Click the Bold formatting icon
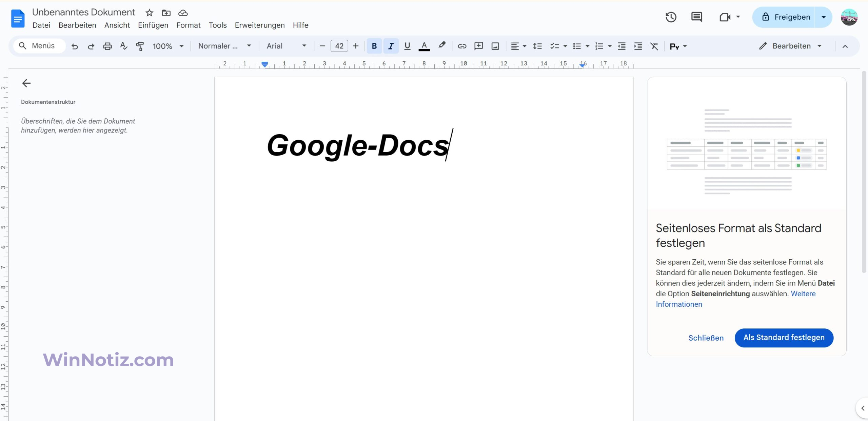Viewport: 868px width, 421px height. (374, 46)
